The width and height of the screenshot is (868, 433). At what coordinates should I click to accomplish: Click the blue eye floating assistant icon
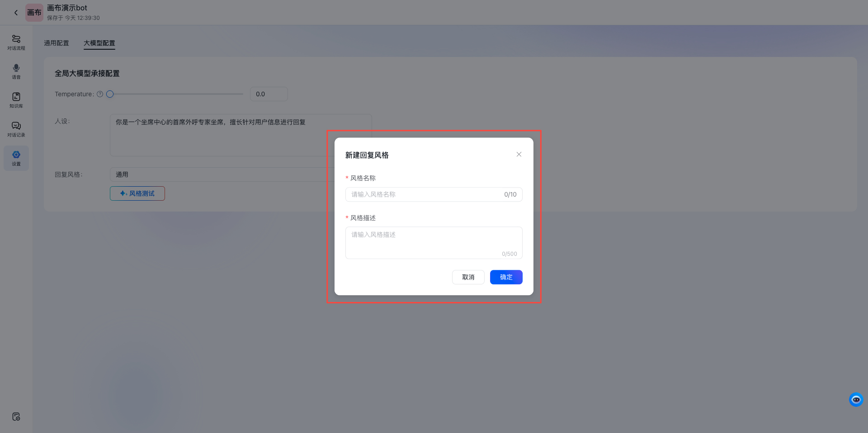(x=855, y=400)
